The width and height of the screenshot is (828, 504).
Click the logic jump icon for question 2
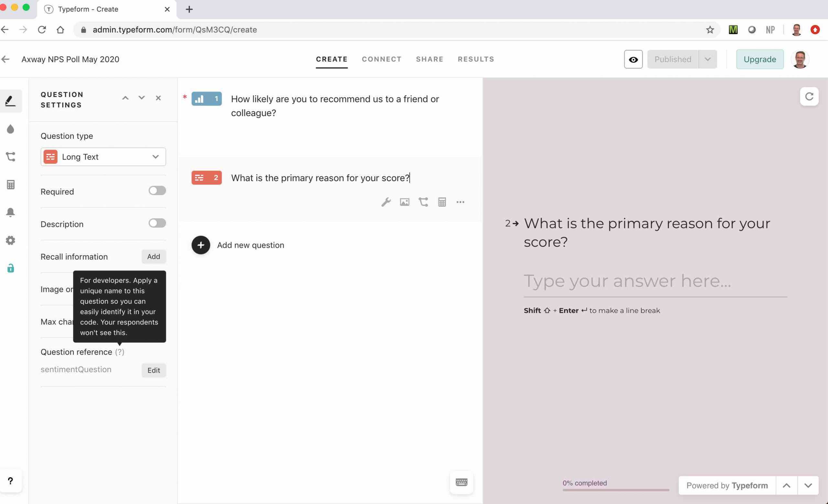coord(423,202)
